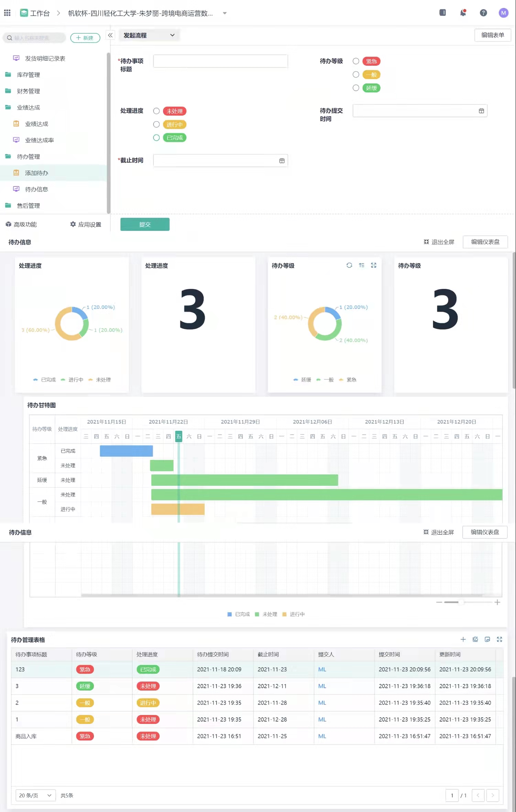The width and height of the screenshot is (516, 812).
Task: Open the app grid launcher icon
Action: pos(7,13)
